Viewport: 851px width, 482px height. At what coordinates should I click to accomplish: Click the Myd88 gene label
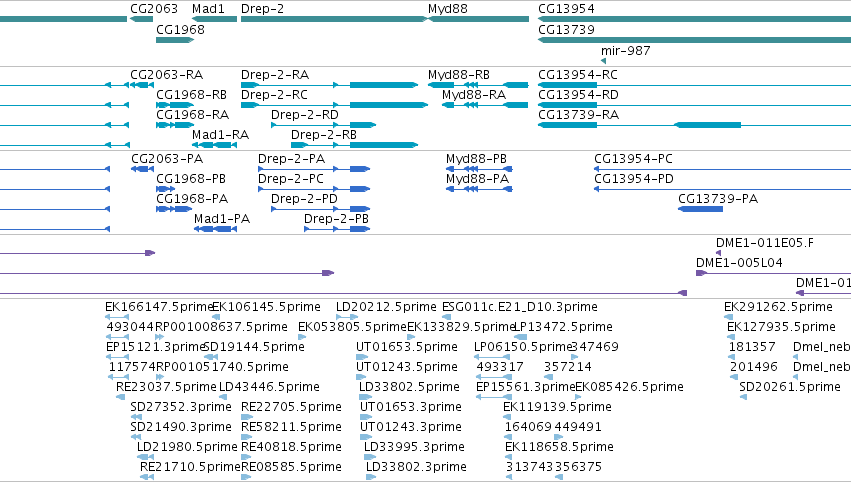pyautogui.click(x=448, y=9)
